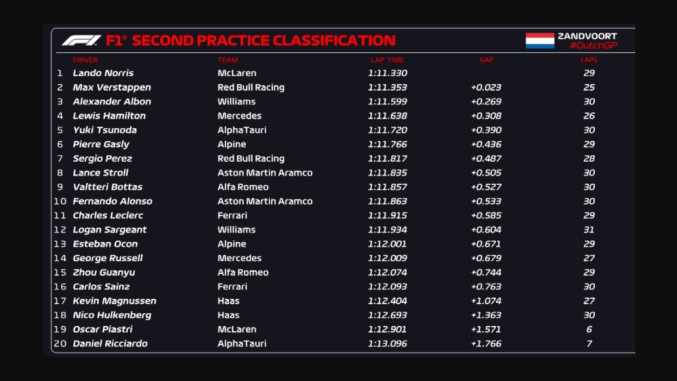Viewport: 677px width, 381px height.
Task: Select Carlos Sainz lap time 1:12.093
Action: tap(387, 287)
